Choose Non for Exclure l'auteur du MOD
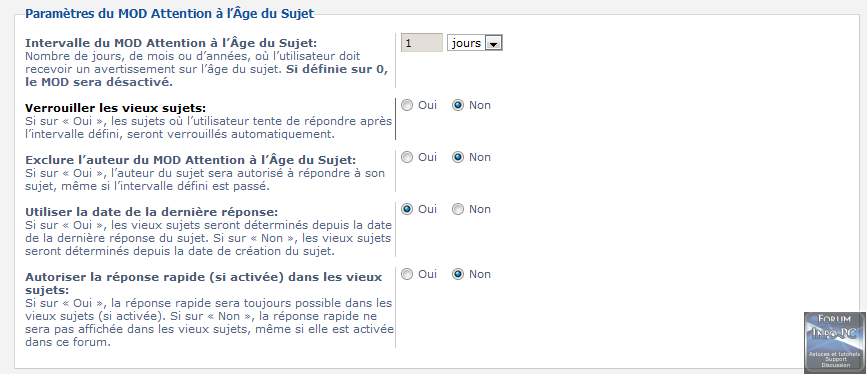 pos(458,157)
